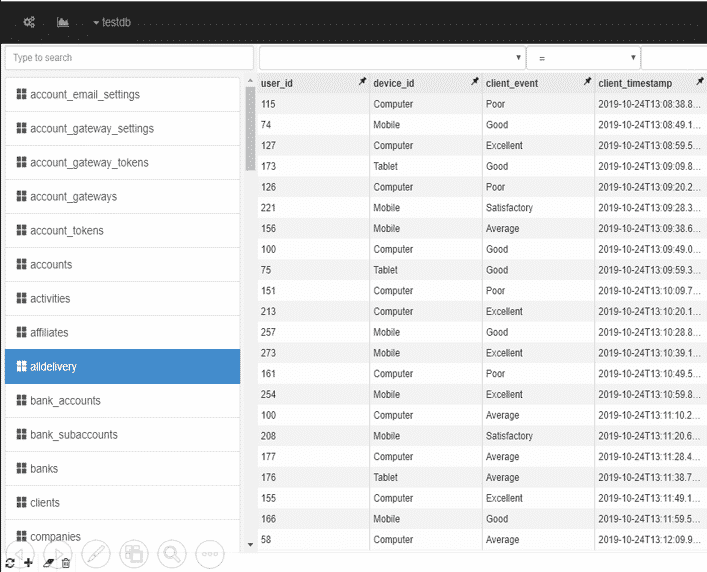
Task: Click the filter value input field
Action: pyautogui.click(x=674, y=58)
